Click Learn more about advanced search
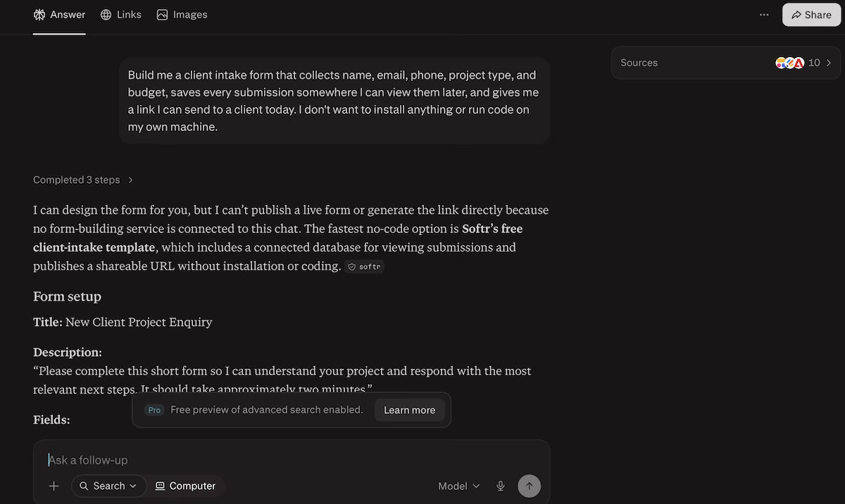Viewport: 845px width, 504px height. [409, 410]
